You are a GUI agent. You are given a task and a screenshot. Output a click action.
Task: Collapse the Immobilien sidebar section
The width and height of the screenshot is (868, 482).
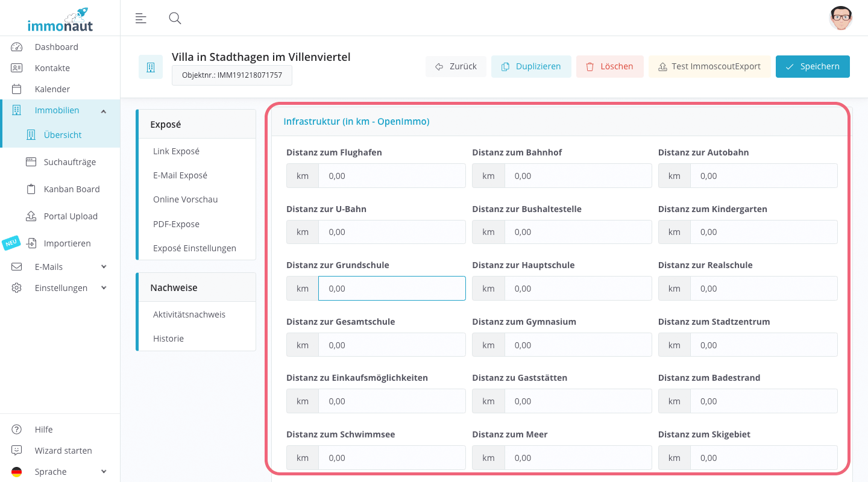[103, 111]
